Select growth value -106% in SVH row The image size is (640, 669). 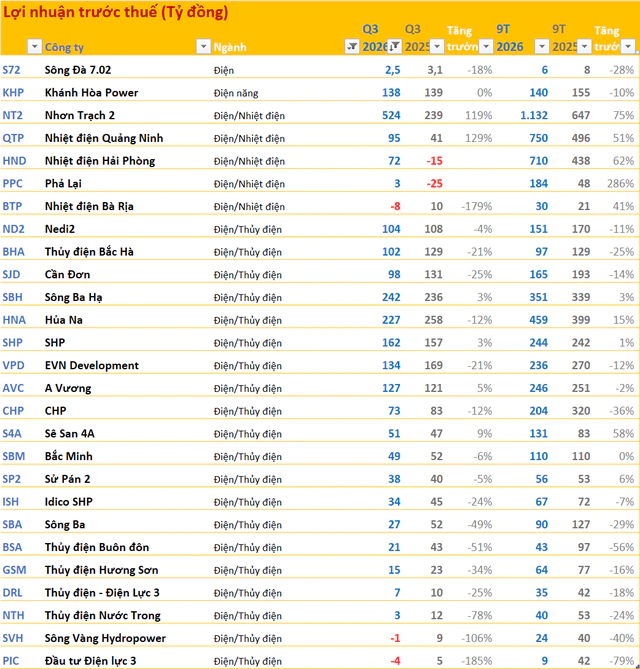coord(477,638)
